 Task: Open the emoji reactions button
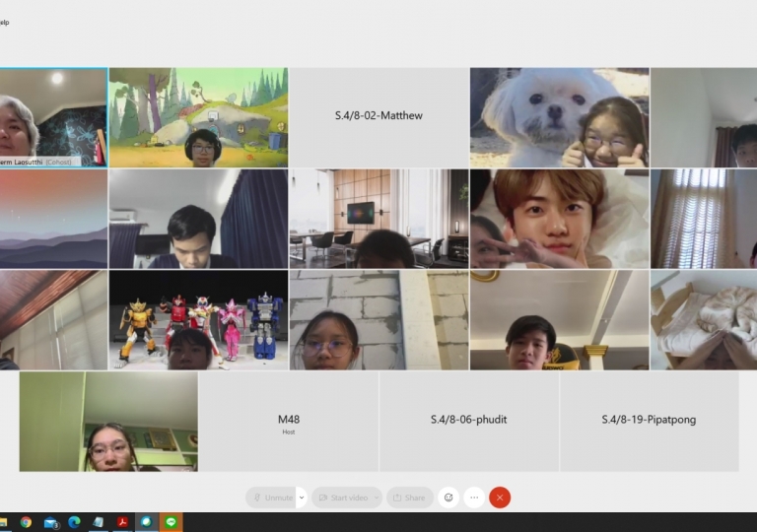point(448,498)
